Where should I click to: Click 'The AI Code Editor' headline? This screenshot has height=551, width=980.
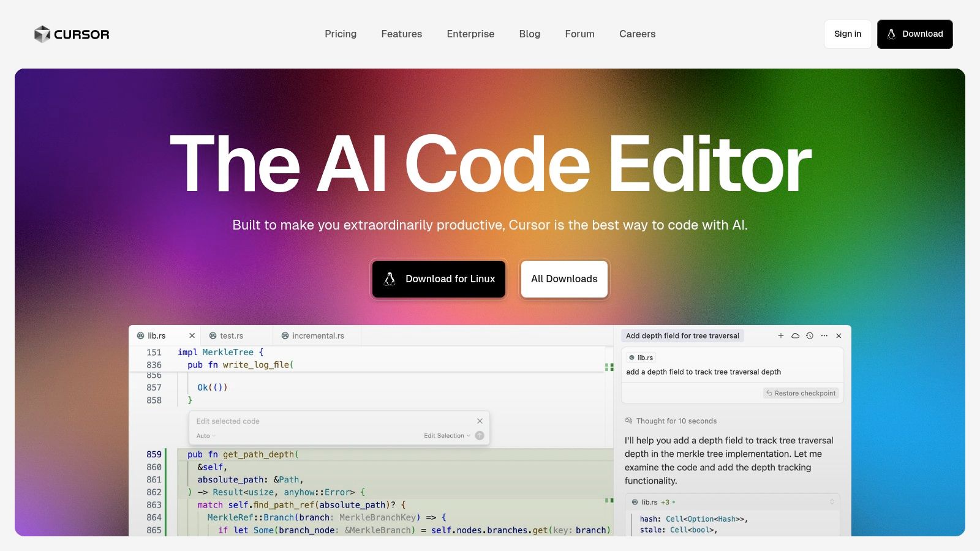click(490, 164)
